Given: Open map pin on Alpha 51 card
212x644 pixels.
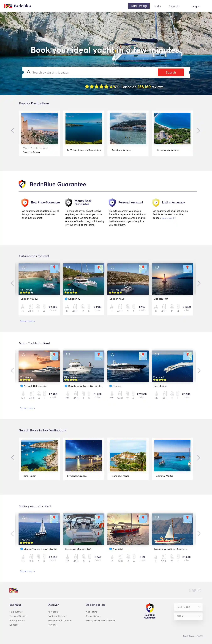Looking at the screenshot, I should click(x=143, y=519).
